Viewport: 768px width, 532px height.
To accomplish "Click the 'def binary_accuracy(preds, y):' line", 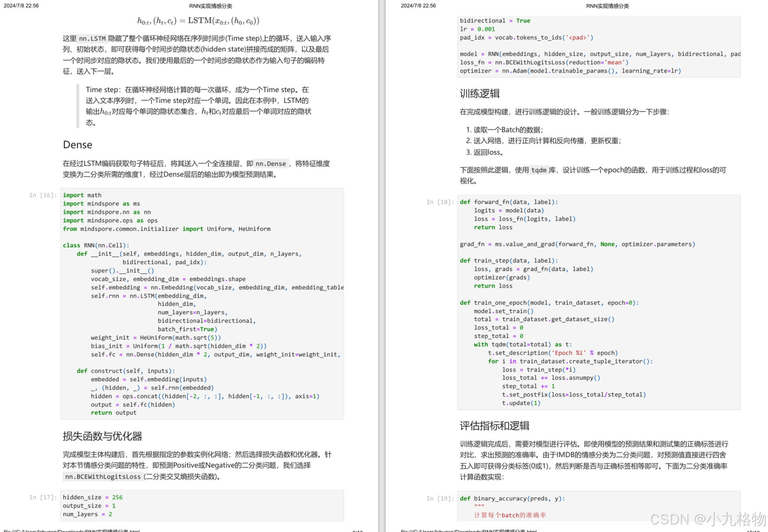I will coord(512,499).
